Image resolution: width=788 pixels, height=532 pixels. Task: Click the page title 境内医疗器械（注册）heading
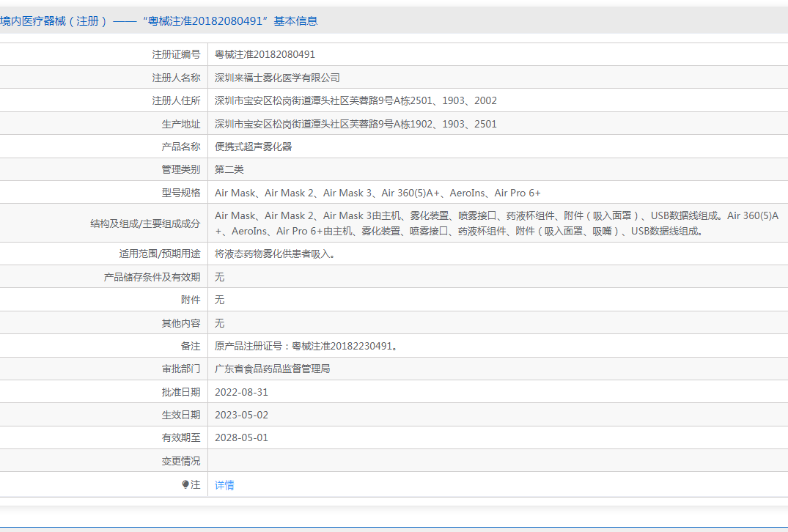pyautogui.click(x=159, y=21)
